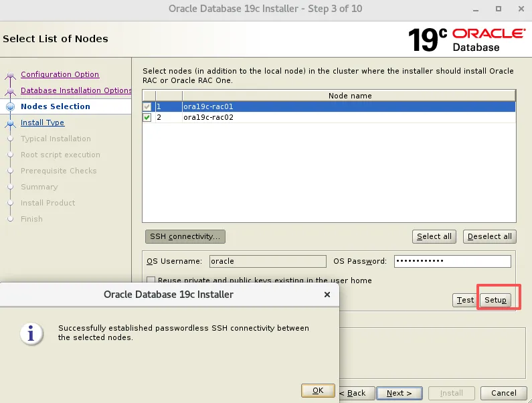Image resolution: width=532 pixels, height=403 pixels.
Task: Click the Setup SSH button
Action: click(x=495, y=300)
